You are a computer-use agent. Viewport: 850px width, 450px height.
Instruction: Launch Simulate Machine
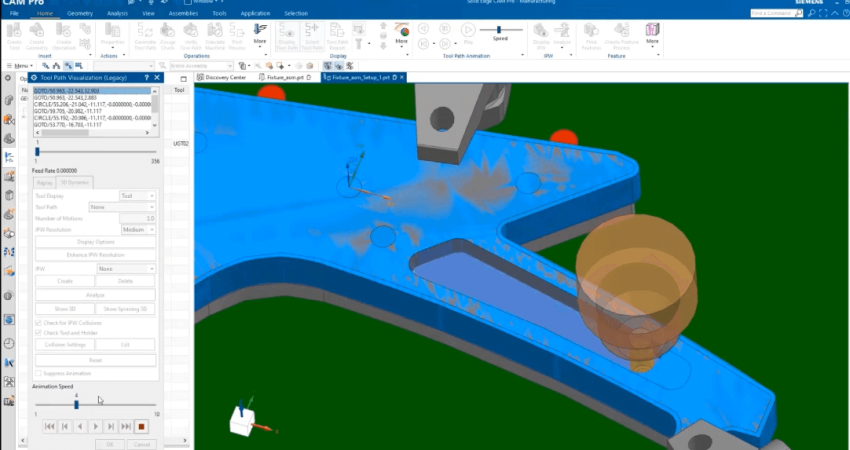[x=215, y=36]
